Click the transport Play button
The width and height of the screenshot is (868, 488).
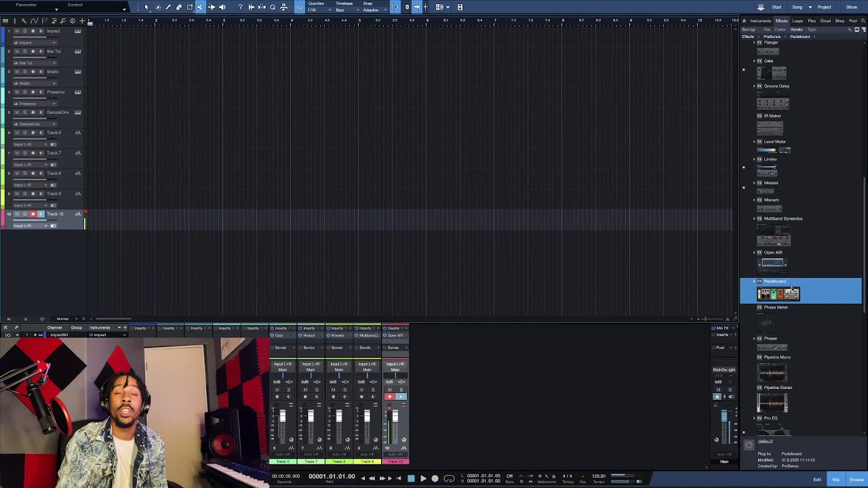coord(423,479)
